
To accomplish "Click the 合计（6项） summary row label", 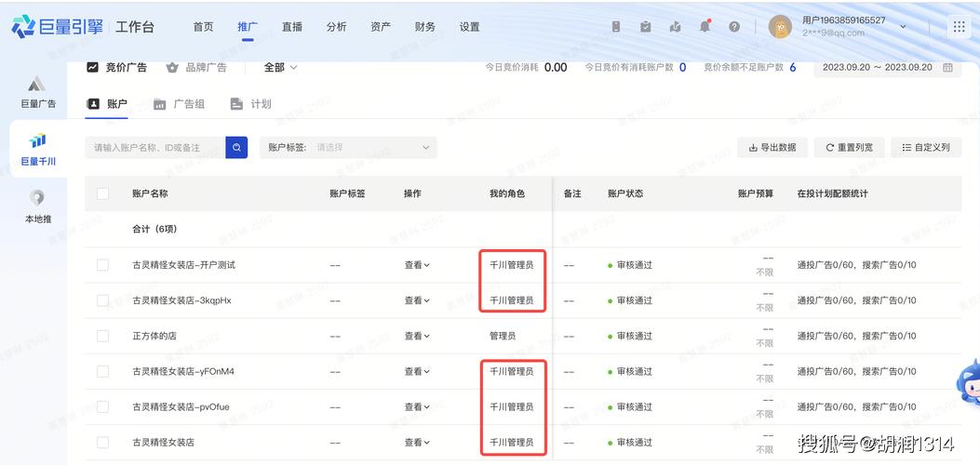I will (x=154, y=229).
